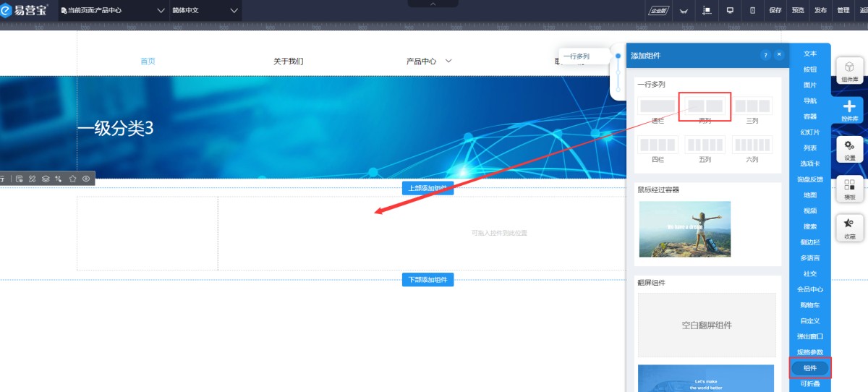
Task: Select 地图 in component categories
Action: 810,195
